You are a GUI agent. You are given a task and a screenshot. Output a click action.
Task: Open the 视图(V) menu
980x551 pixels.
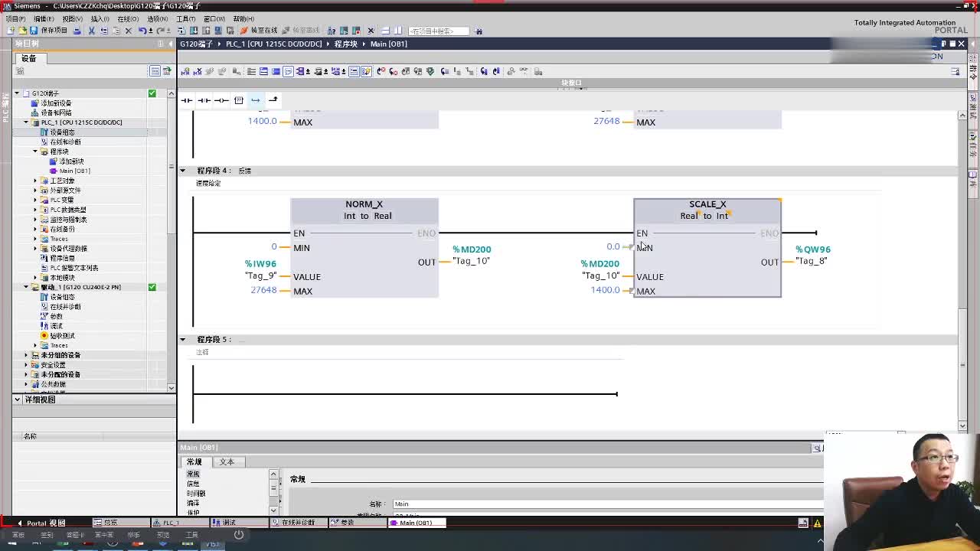[x=72, y=18]
